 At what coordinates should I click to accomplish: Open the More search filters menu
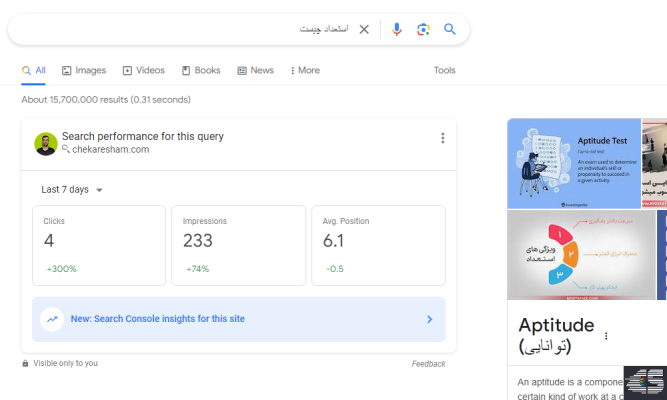point(305,71)
